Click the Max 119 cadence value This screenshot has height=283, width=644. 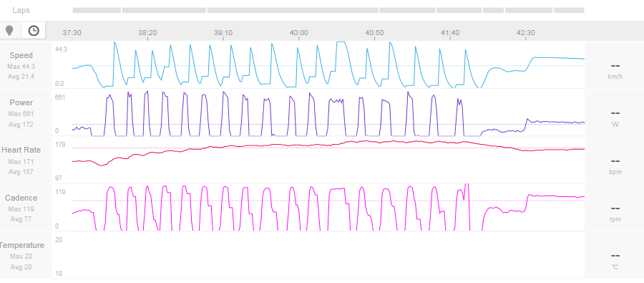coord(21,208)
